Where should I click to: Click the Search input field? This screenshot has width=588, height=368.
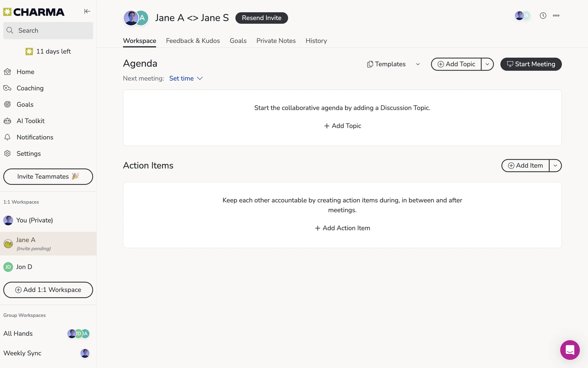(48, 31)
